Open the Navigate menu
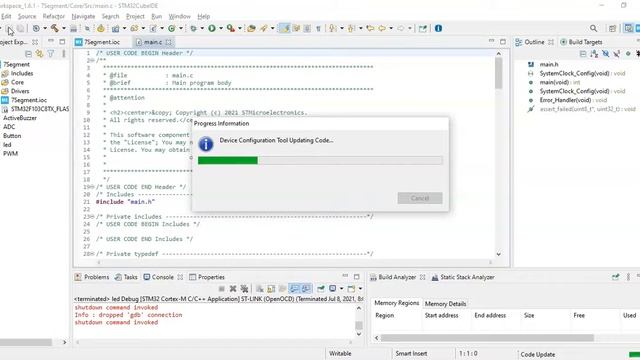This screenshot has width=640, height=360. tap(83, 16)
